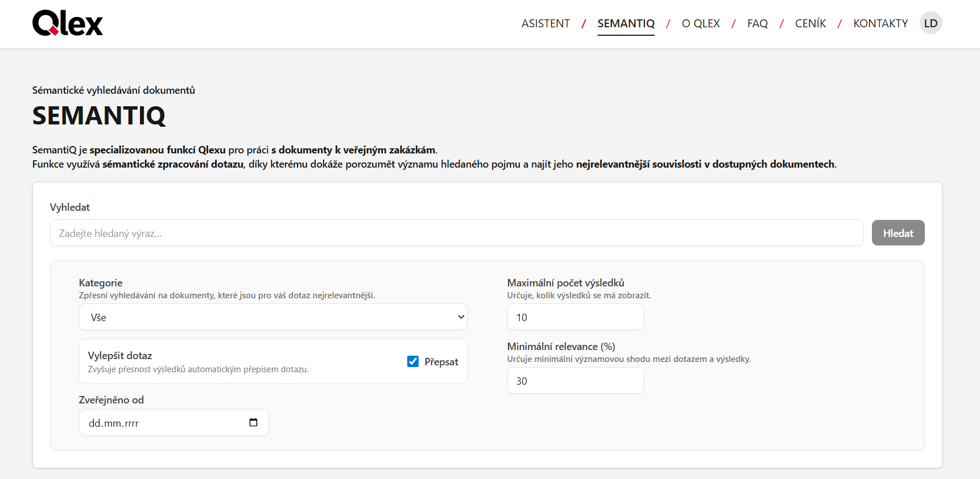Click the Qlex logo
The height and width of the screenshot is (479, 980).
coord(68,23)
